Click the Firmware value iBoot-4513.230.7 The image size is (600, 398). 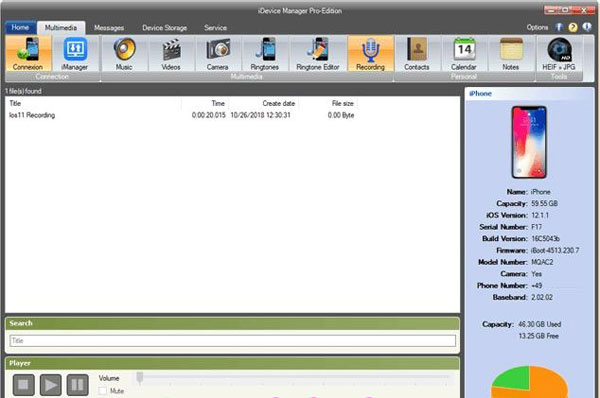(x=555, y=250)
